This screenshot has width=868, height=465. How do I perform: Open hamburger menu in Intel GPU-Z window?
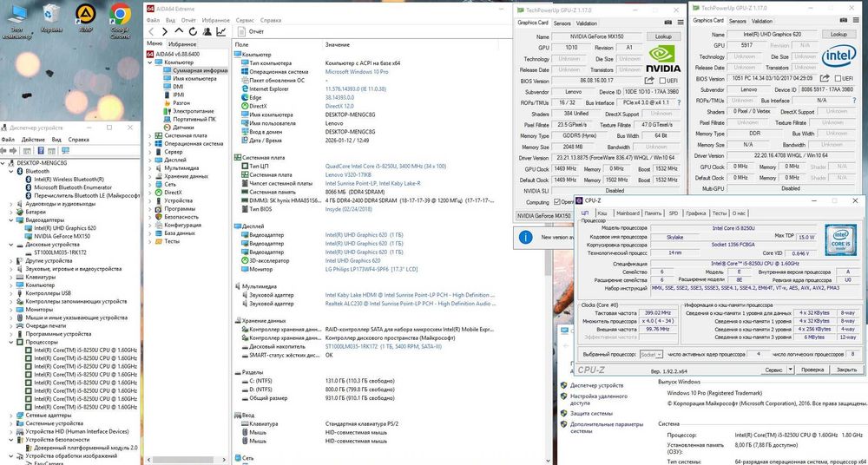856,21
